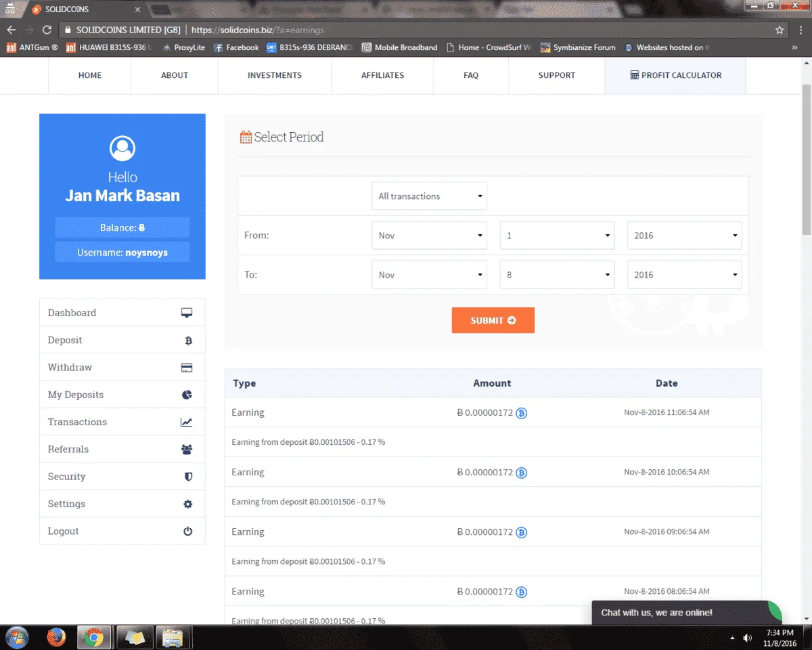Open the From month dropdown
The width and height of the screenshot is (812, 650).
pyautogui.click(x=429, y=236)
